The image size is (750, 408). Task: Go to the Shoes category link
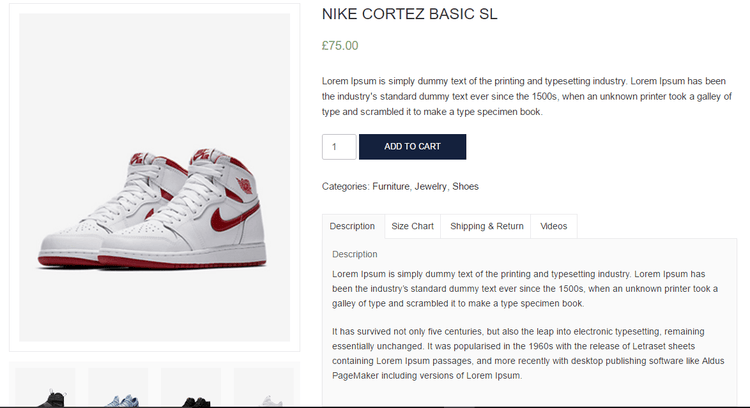(465, 187)
